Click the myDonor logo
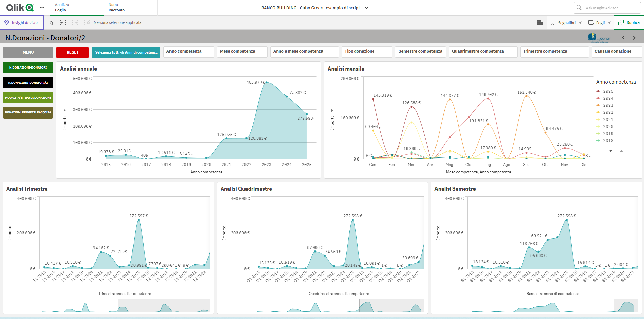The image size is (644, 319). click(x=599, y=38)
